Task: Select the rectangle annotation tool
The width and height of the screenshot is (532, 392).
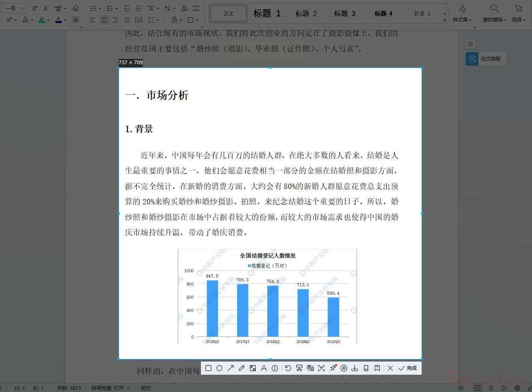Action: 208,368
